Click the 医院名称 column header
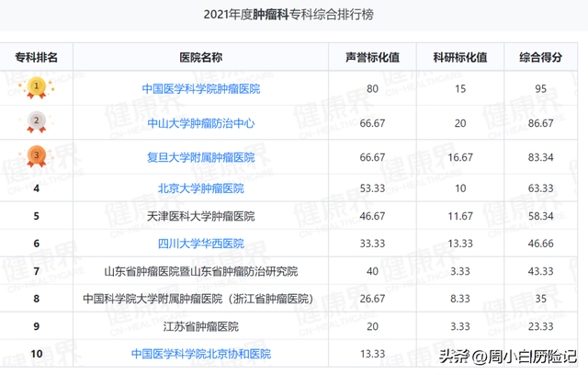 [201, 57]
